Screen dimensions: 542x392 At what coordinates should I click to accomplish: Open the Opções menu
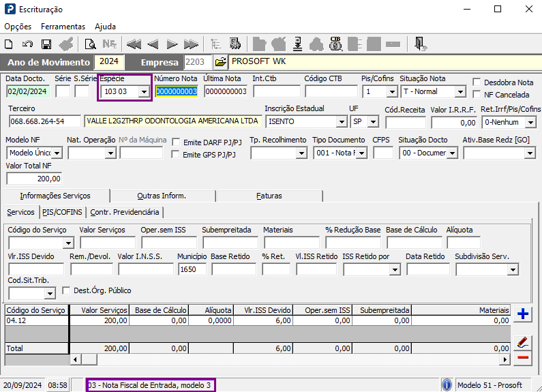(18, 27)
